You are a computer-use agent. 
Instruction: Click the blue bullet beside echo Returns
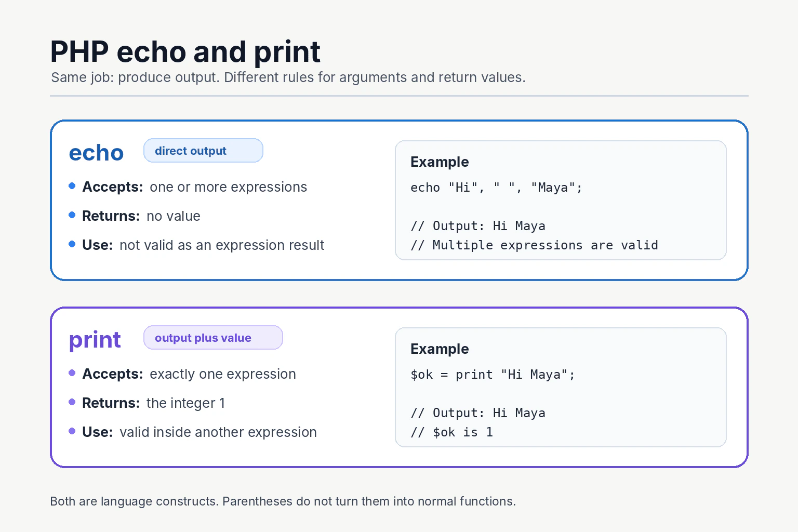pyautogui.click(x=72, y=215)
